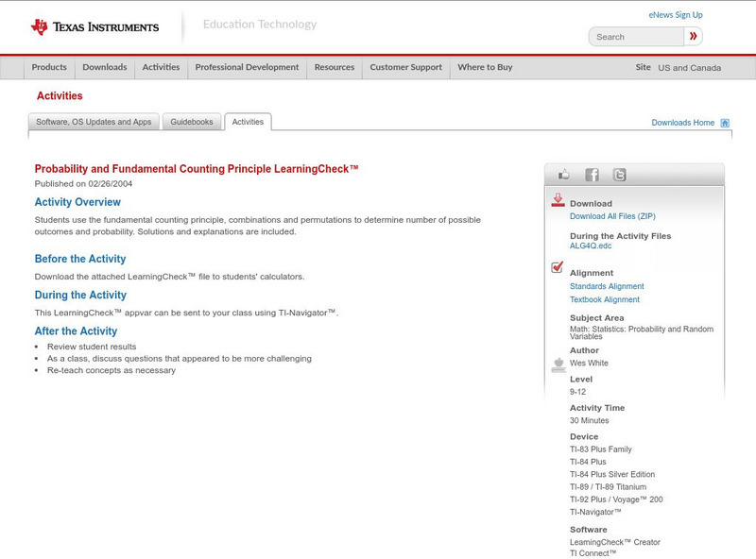Click the TI-84 Plus Silver Edition entry
This screenshot has height=559, width=756.
click(612, 475)
